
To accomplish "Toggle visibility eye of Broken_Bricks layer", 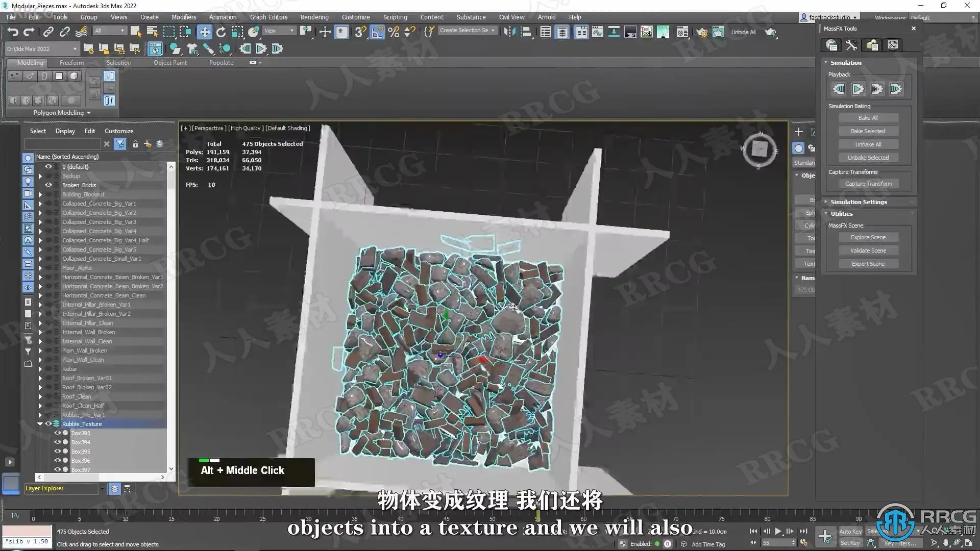I will click(48, 185).
